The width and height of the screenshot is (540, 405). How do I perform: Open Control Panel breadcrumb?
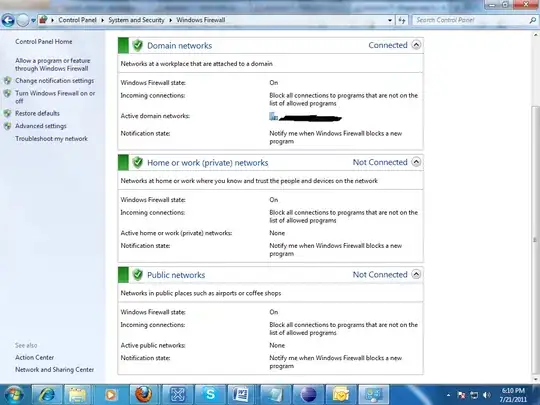(x=77, y=20)
